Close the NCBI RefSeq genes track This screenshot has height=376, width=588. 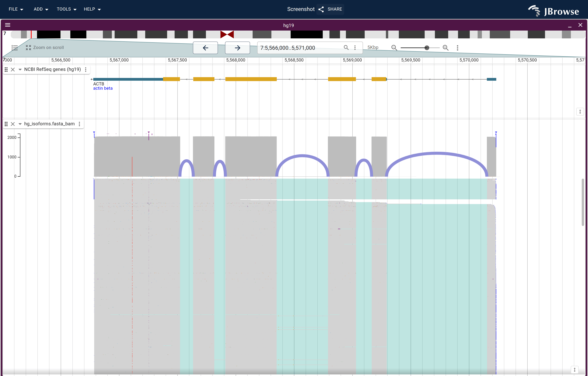[x=13, y=70]
